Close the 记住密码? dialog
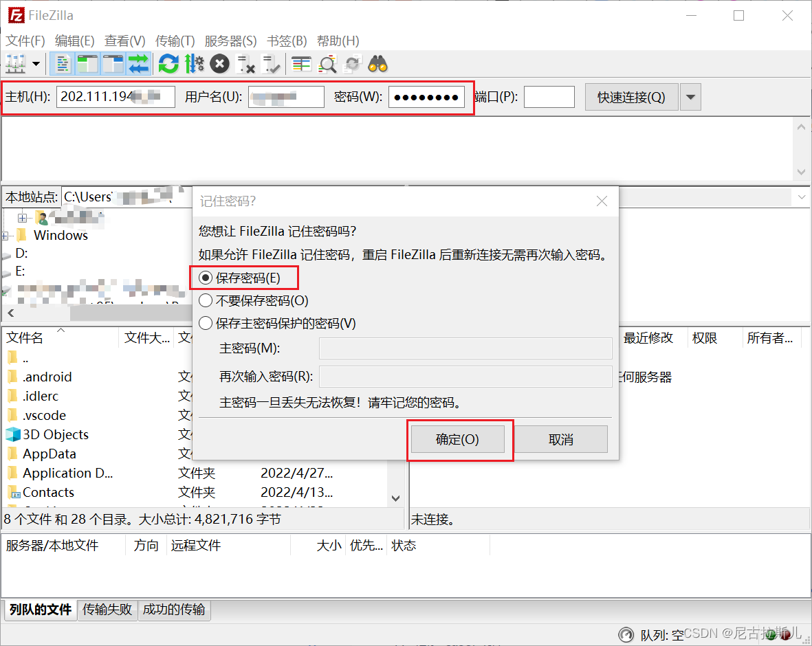The image size is (812, 646). pos(602,201)
